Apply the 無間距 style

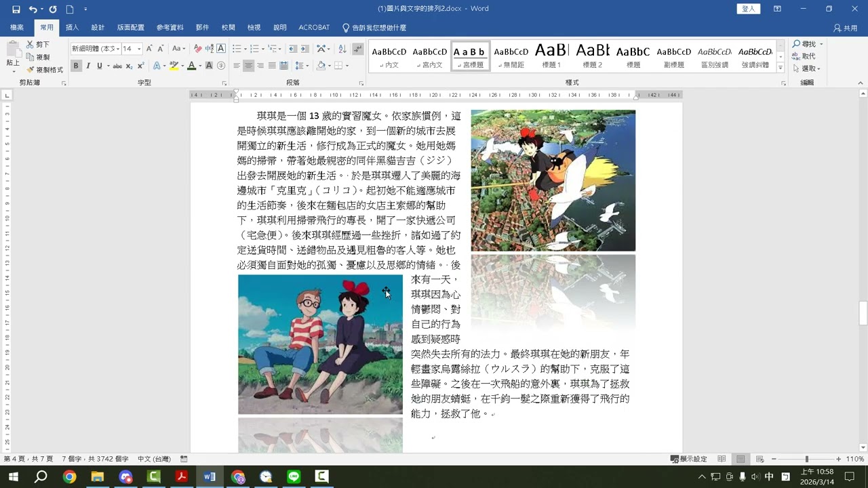511,56
